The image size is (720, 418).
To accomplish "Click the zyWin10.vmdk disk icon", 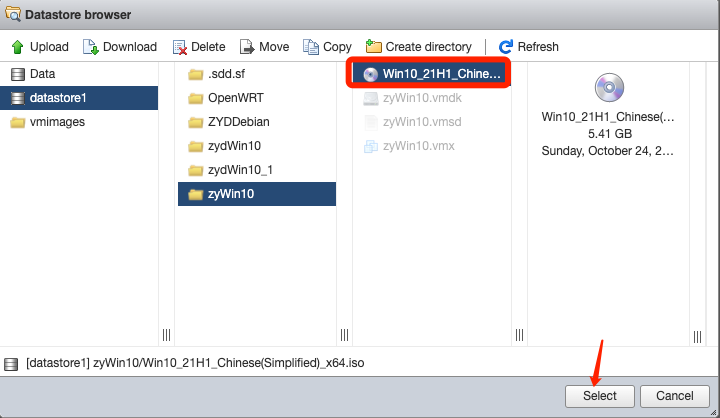I will pos(371,98).
